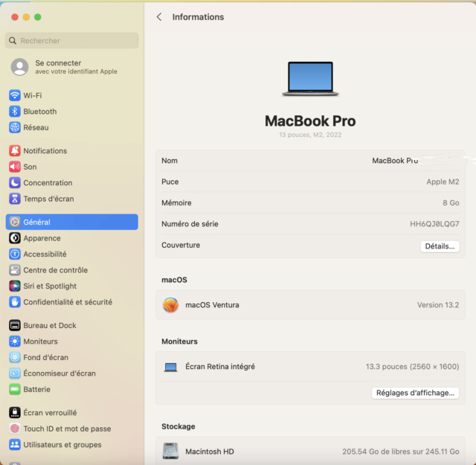Click the Couverture row label
Viewport: 476px width, 465px height.
[x=181, y=245]
